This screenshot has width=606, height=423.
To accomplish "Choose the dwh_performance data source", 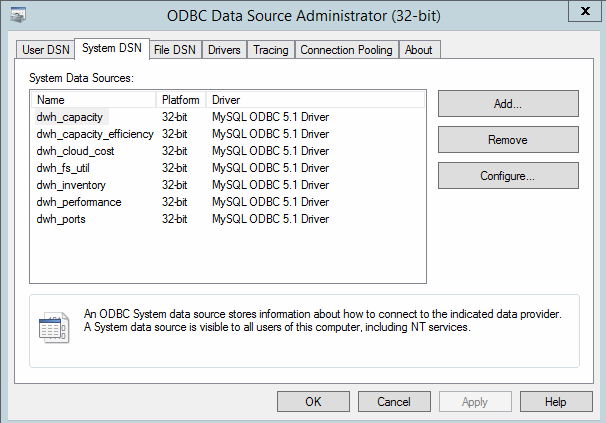I will click(x=79, y=202).
